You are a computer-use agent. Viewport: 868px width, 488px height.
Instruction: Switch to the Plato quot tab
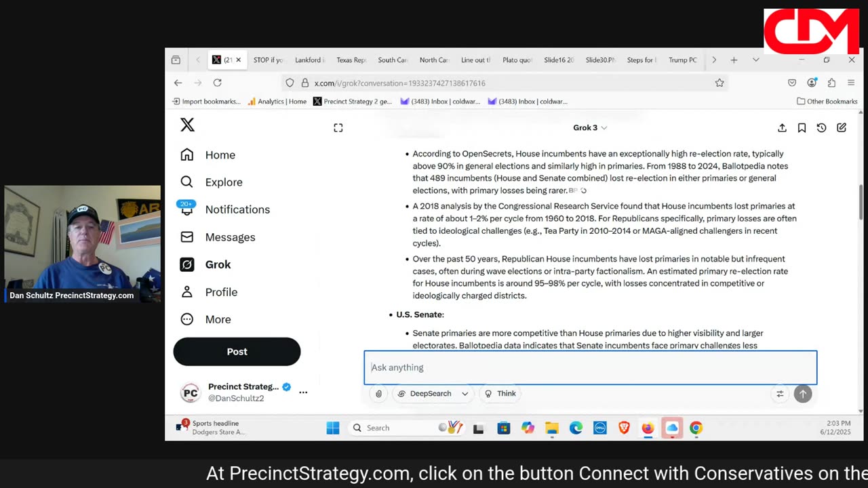click(x=517, y=60)
